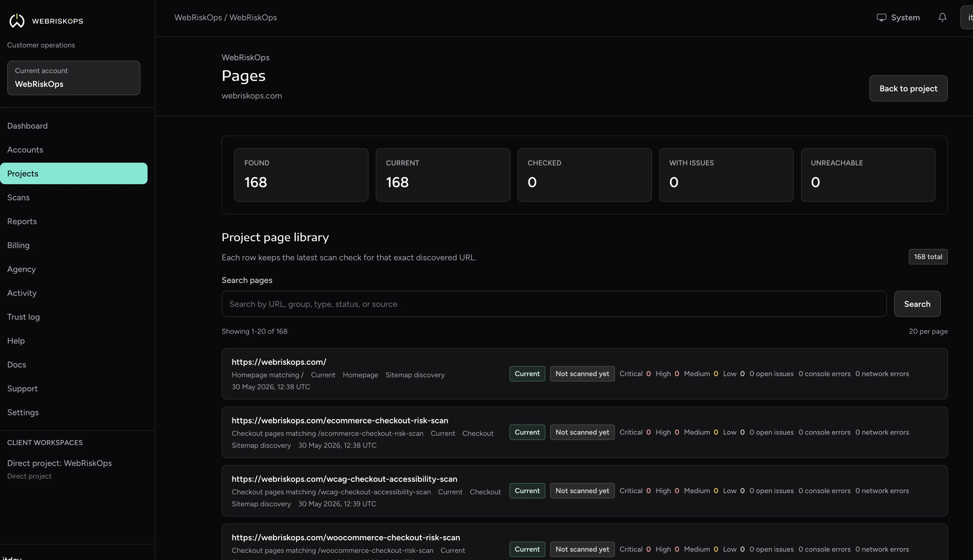Click the WITH ISSUES 0 stat card
The image size is (973, 560).
[x=726, y=175]
